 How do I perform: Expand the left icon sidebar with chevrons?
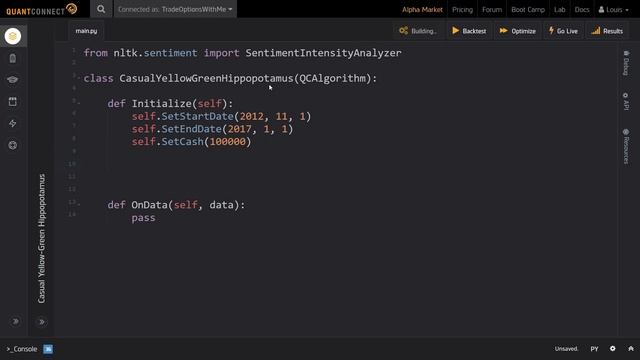point(15,322)
